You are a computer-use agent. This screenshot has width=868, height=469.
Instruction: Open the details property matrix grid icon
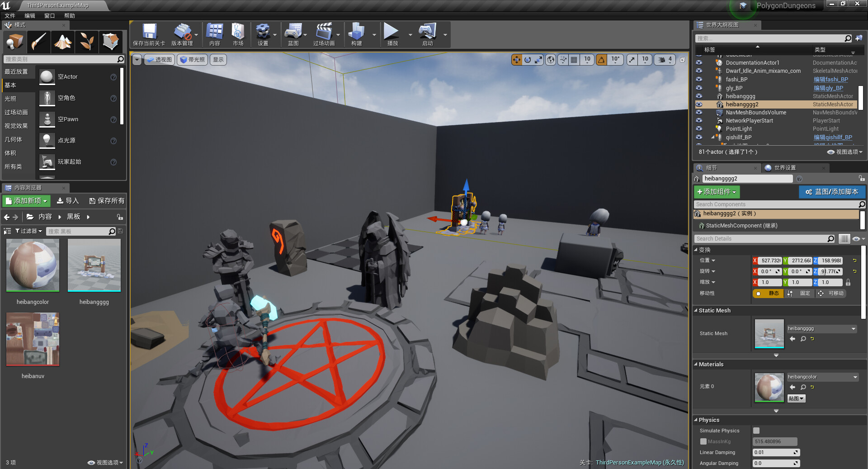844,239
